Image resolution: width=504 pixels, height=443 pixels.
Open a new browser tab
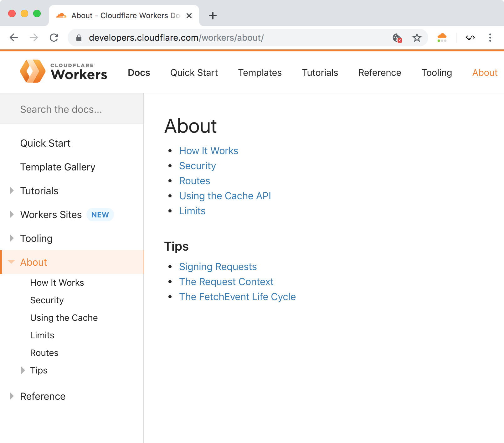coord(213,15)
